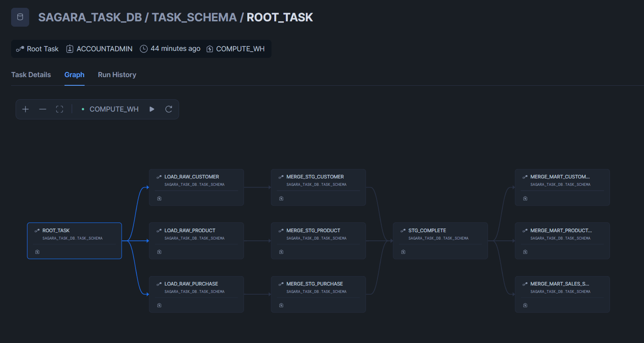Click warehouse icon in MERGE_STG_PURCHASE node
The height and width of the screenshot is (343, 644).
281,305
